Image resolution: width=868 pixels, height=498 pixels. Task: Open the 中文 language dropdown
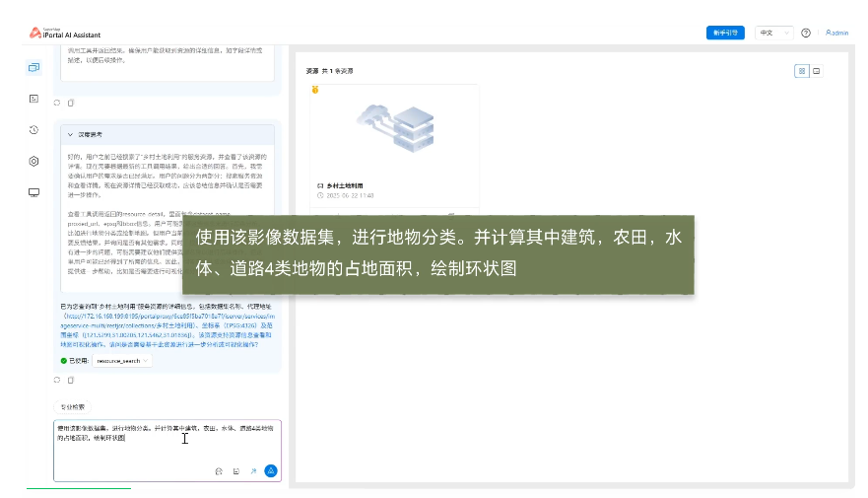coord(773,33)
